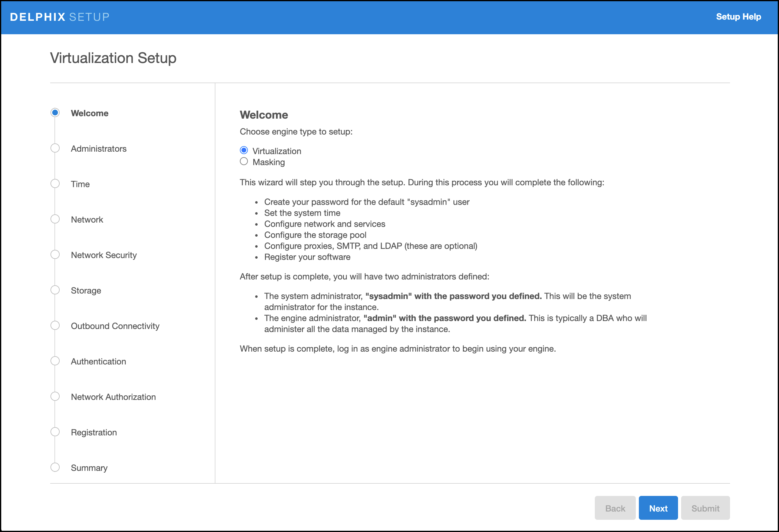Select the Masking engine type radio button
The height and width of the screenshot is (532, 779).
click(244, 161)
